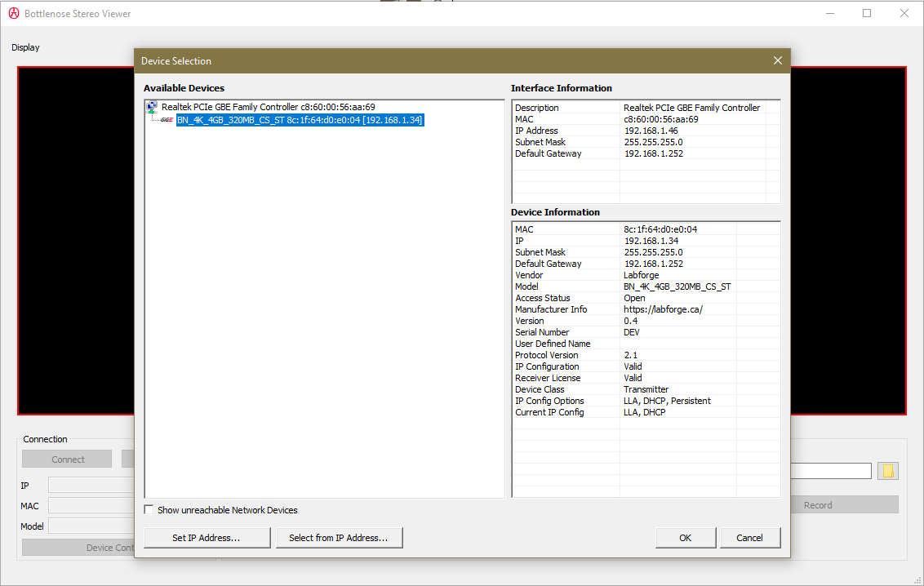Select the Realtek PCIe GBE Family Controller node
924x586 pixels.
coord(268,107)
